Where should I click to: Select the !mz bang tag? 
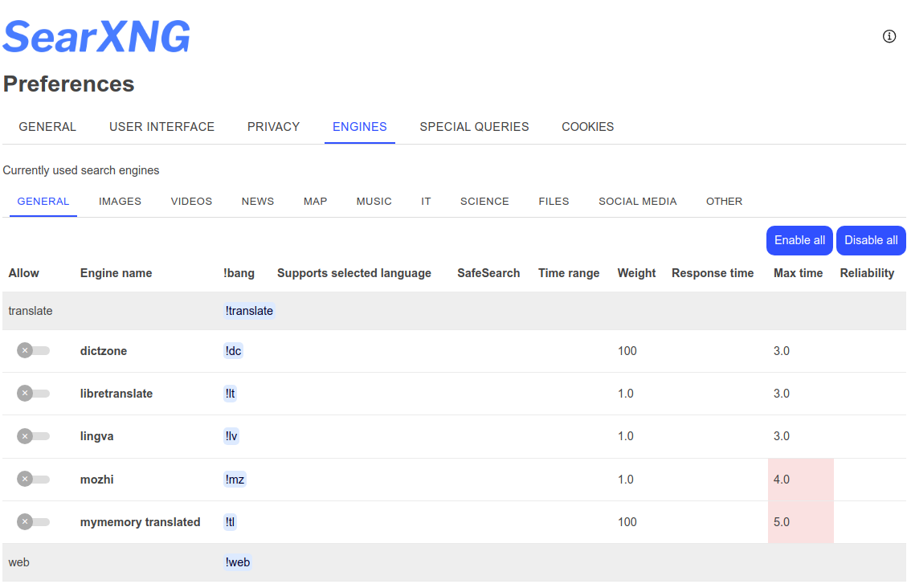(x=235, y=480)
